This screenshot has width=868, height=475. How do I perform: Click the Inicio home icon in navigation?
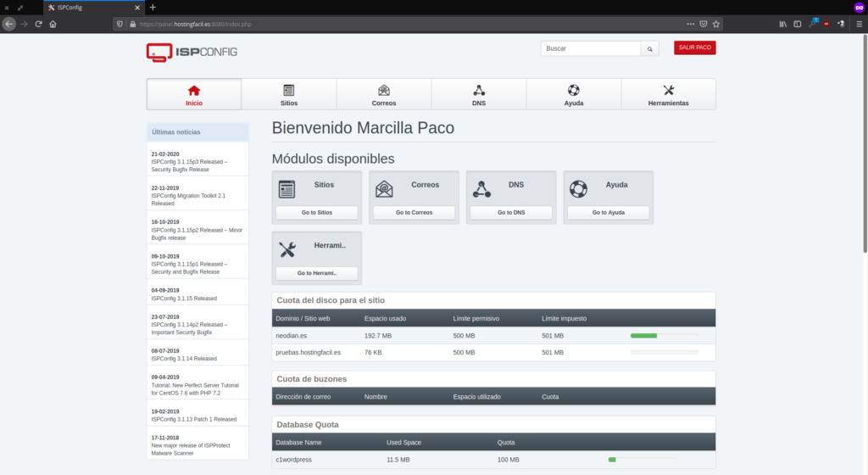194,90
